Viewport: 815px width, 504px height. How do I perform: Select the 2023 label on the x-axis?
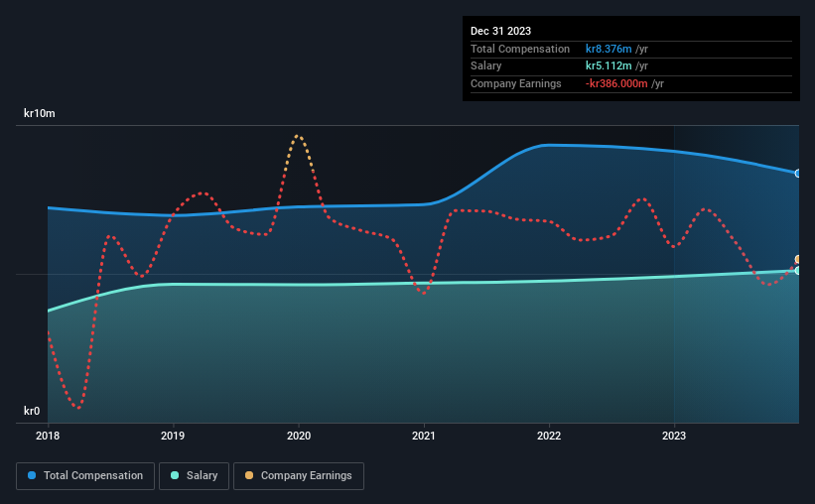tap(674, 436)
